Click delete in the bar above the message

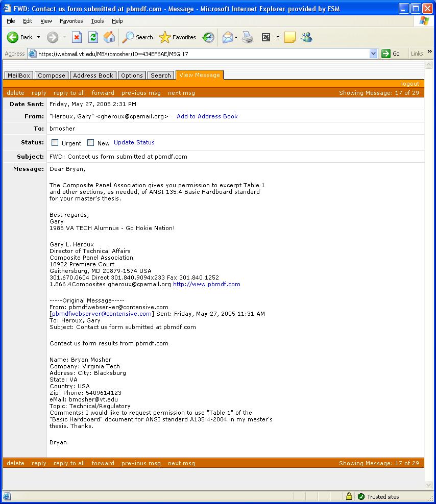(x=15, y=93)
